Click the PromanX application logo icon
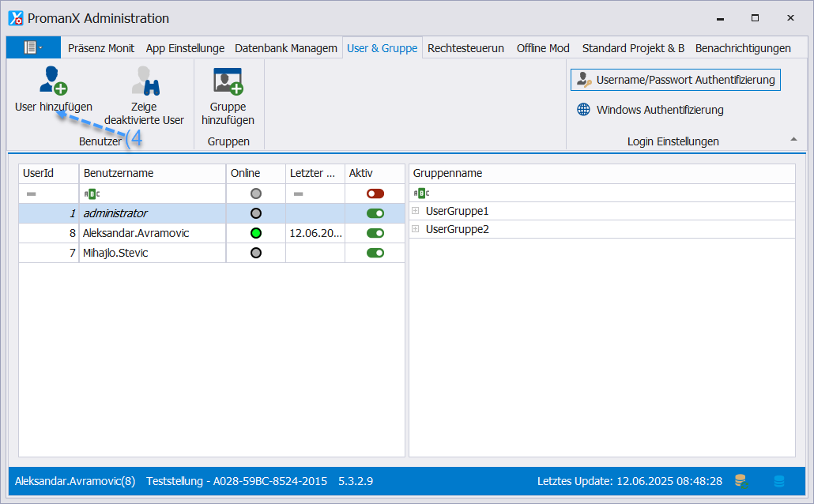This screenshot has width=814, height=504. pyautogui.click(x=16, y=18)
